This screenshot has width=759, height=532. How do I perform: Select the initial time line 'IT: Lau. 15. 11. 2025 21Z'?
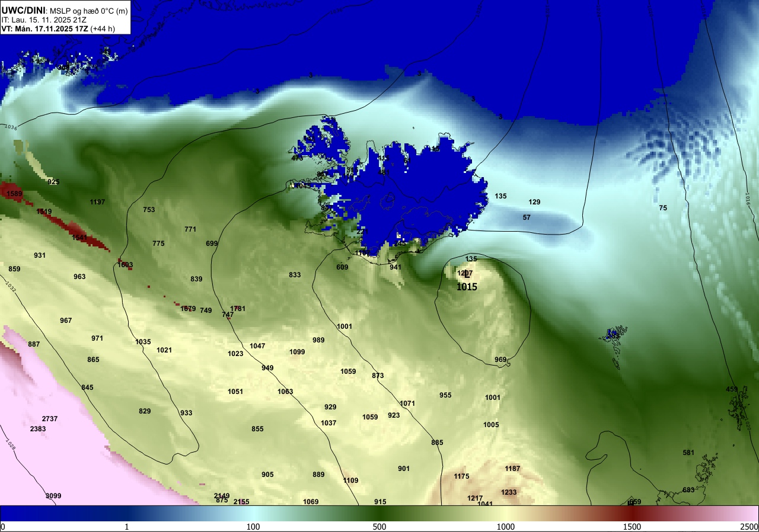pyautogui.click(x=44, y=20)
